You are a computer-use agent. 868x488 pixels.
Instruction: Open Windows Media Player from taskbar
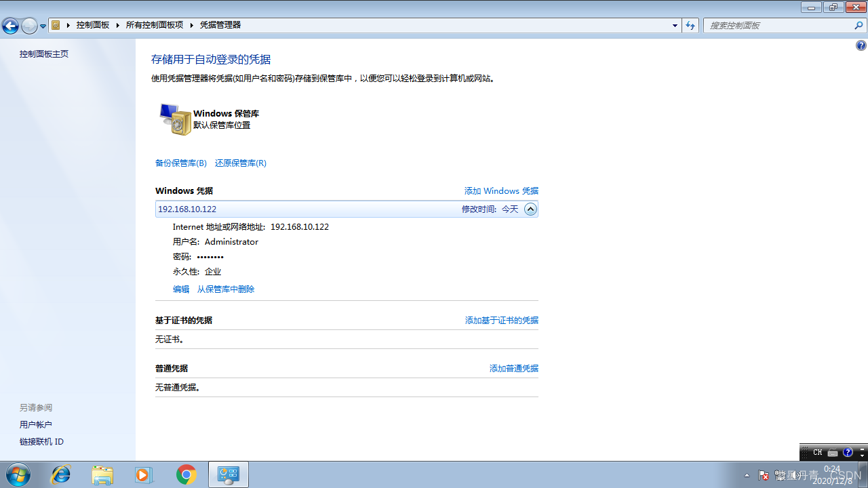tap(144, 475)
